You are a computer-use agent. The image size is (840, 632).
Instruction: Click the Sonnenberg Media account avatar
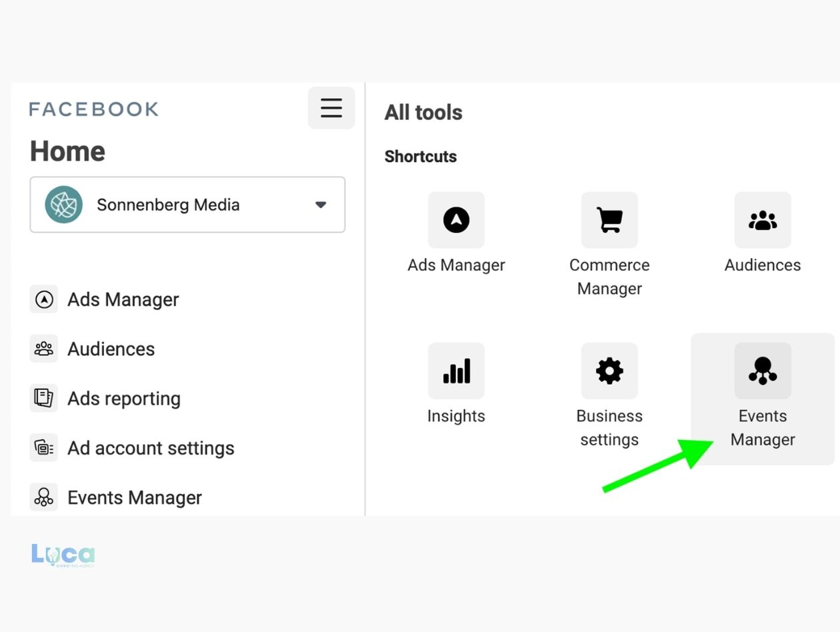pyautogui.click(x=64, y=205)
